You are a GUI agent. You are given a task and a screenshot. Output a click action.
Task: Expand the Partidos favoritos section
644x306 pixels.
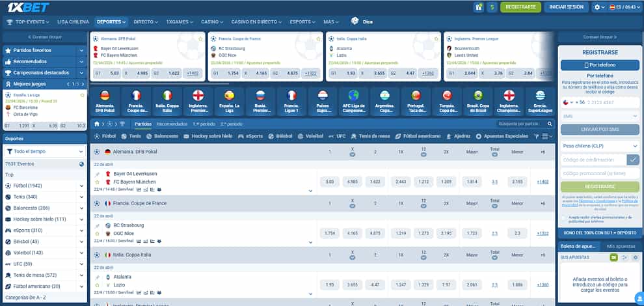(x=81, y=50)
